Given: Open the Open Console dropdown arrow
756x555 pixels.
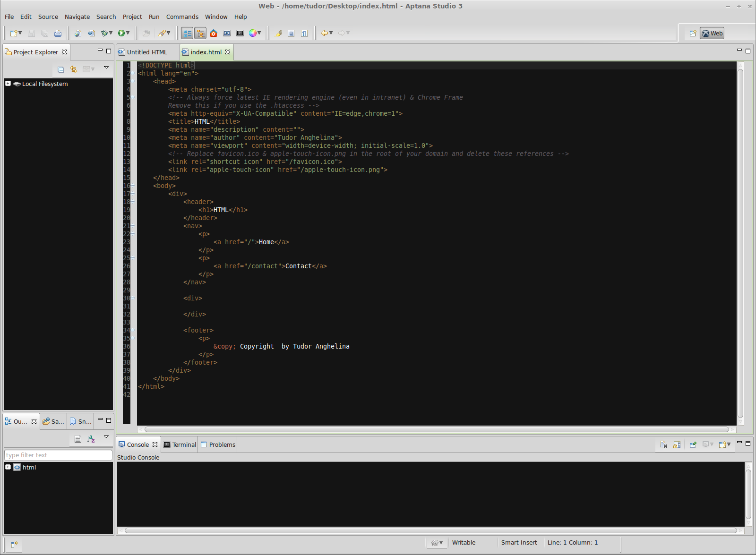Looking at the screenshot, I should (x=729, y=444).
